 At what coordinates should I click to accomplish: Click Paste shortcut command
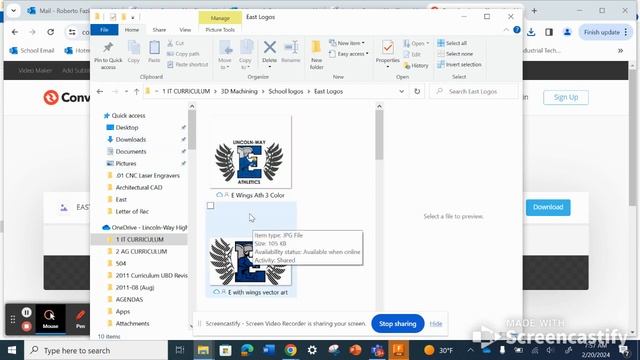[x=188, y=64]
